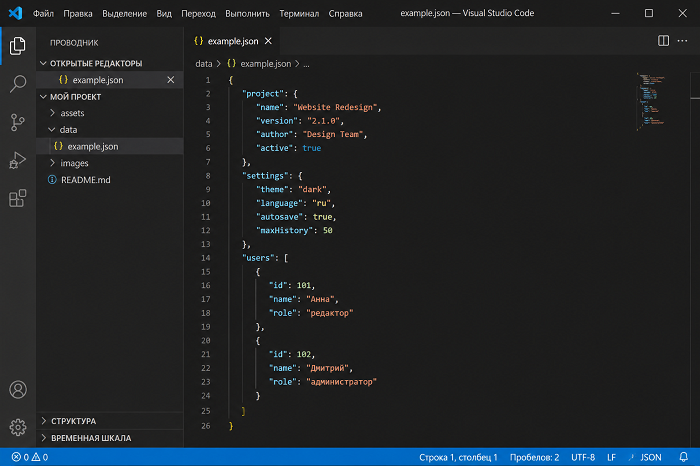This screenshot has height=466, width=700.
Task: Click the "settings" key on line 8
Action: 265,175
